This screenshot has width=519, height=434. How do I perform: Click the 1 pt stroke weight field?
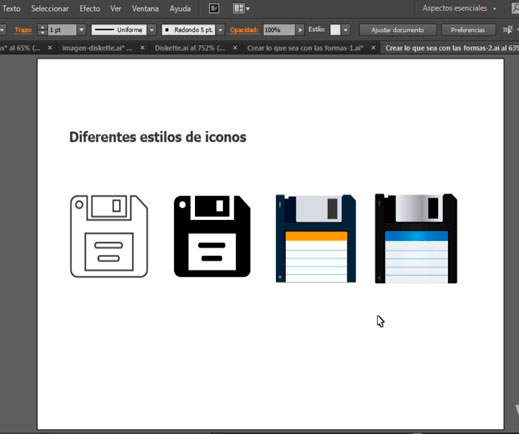coord(62,30)
